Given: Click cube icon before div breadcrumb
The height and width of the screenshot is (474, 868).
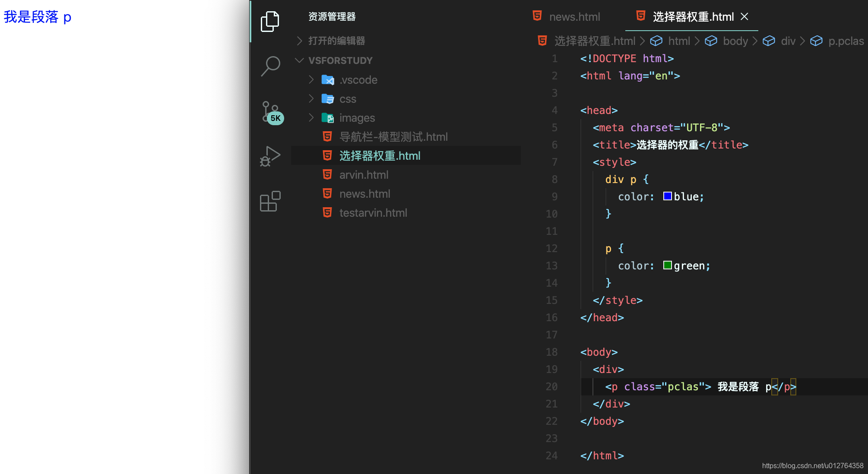Looking at the screenshot, I should (x=769, y=41).
